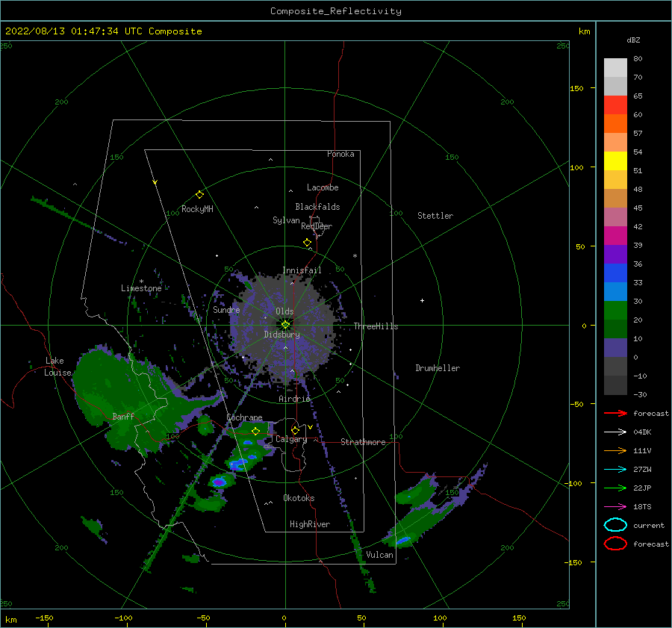
Task: Click the Okotoks label
Action: tap(299, 498)
